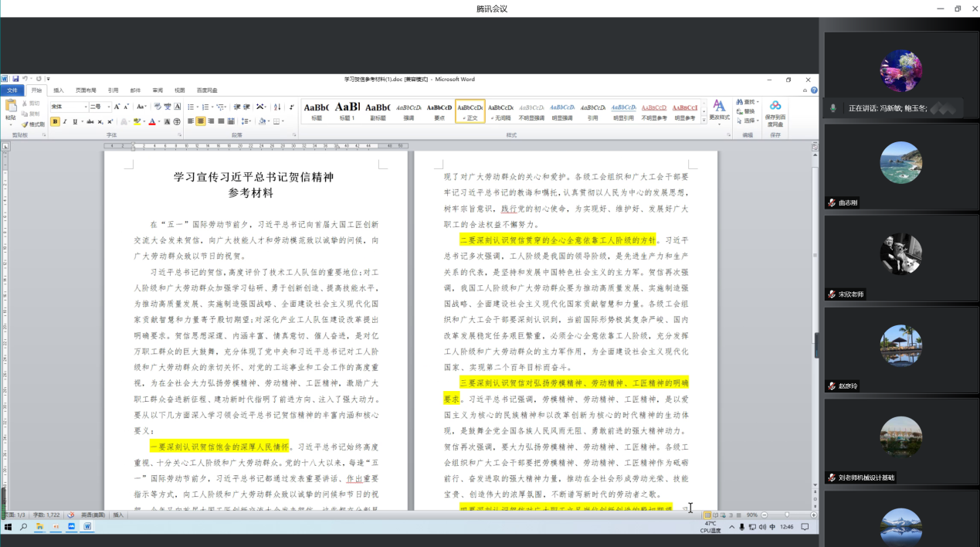Click the character shading icon

(x=168, y=121)
